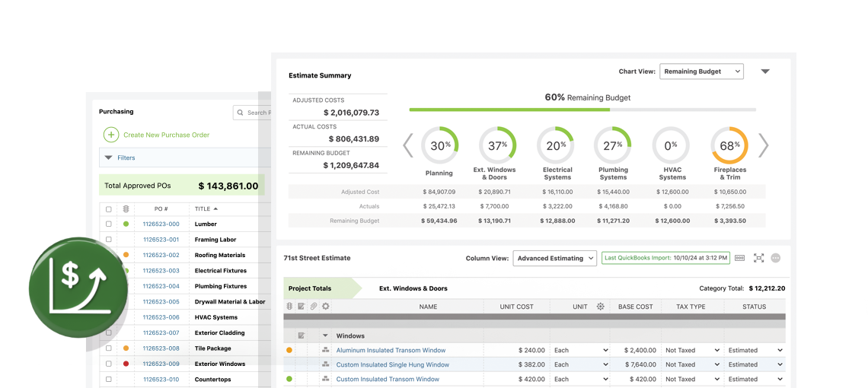Click the Fireplaces & Trim 68% donut chart
This screenshot has width=868, height=388.
coord(729,145)
